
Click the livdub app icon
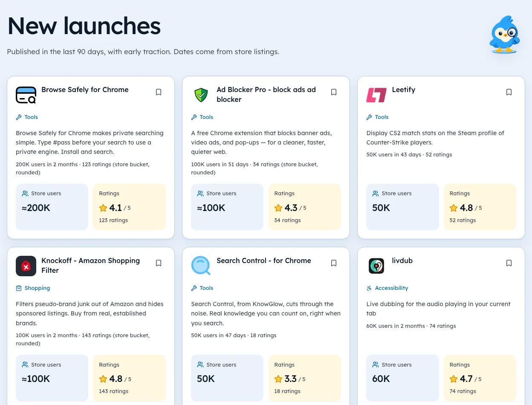[376, 266]
